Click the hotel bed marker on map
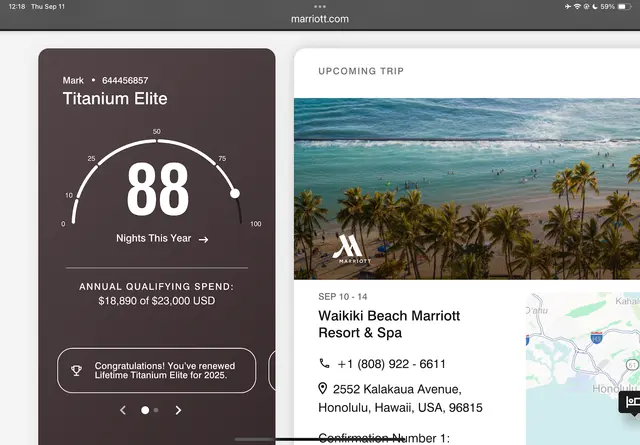Image resolution: width=640 pixels, height=445 pixels. click(631, 403)
